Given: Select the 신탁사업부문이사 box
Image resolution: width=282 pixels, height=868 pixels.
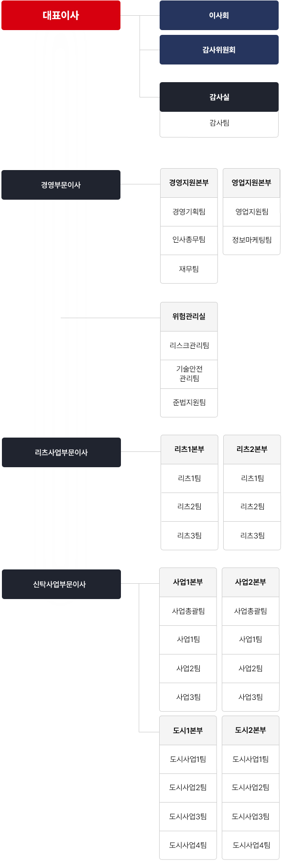Looking at the screenshot, I should 61,584.
